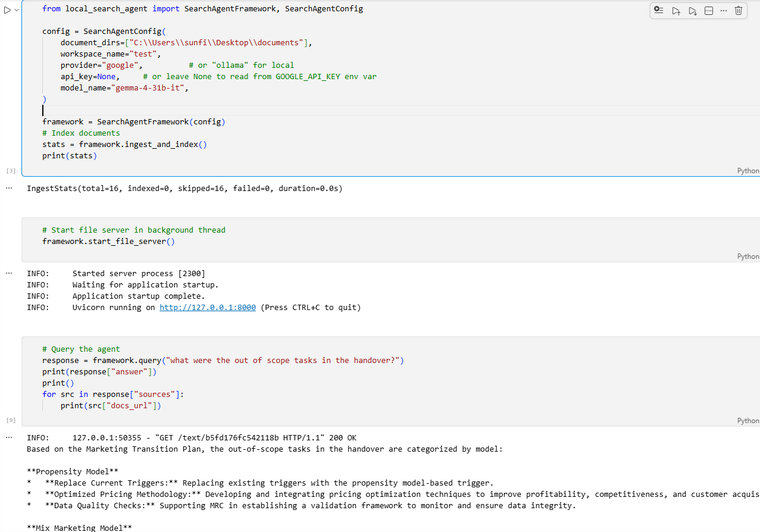Change Python language mode of query cell
Viewport: 760px width, 532px height.
748,421
